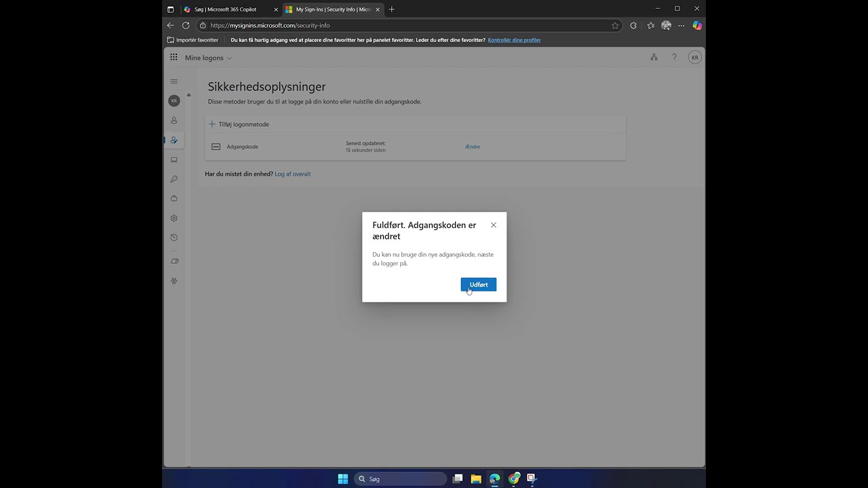Open the app launcher waffle icon

(174, 57)
